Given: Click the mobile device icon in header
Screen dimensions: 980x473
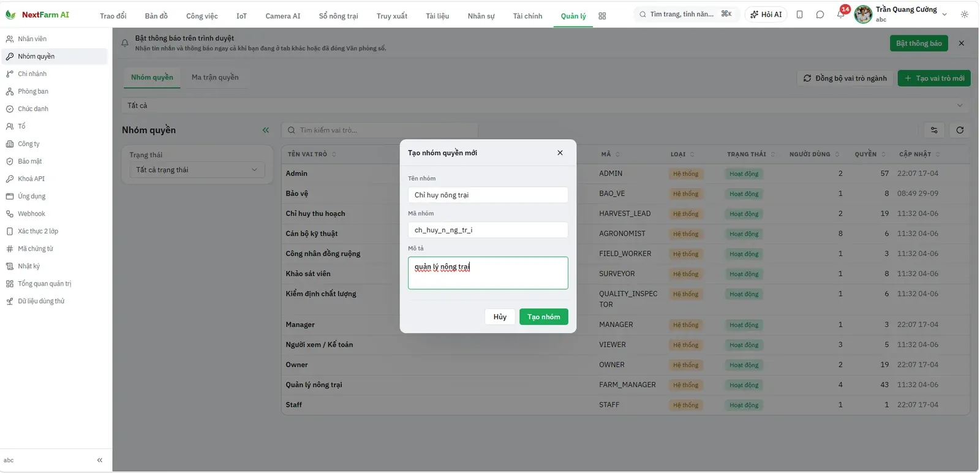Looking at the screenshot, I should point(799,14).
